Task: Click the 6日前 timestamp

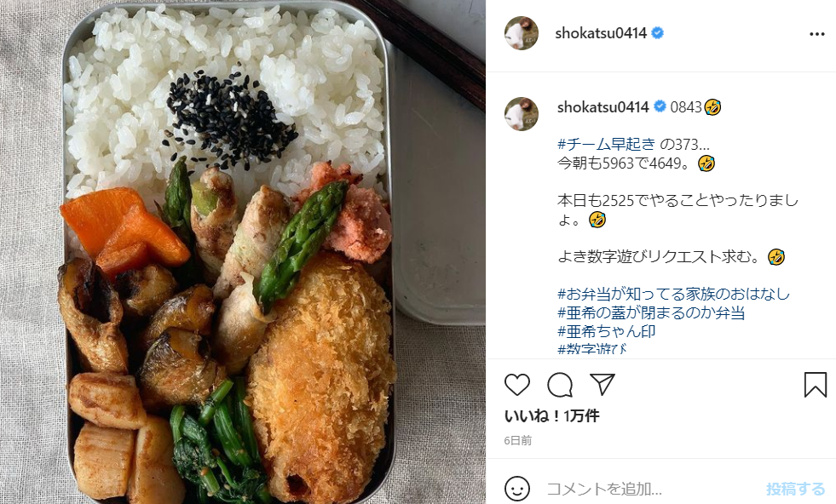Action: (517, 441)
